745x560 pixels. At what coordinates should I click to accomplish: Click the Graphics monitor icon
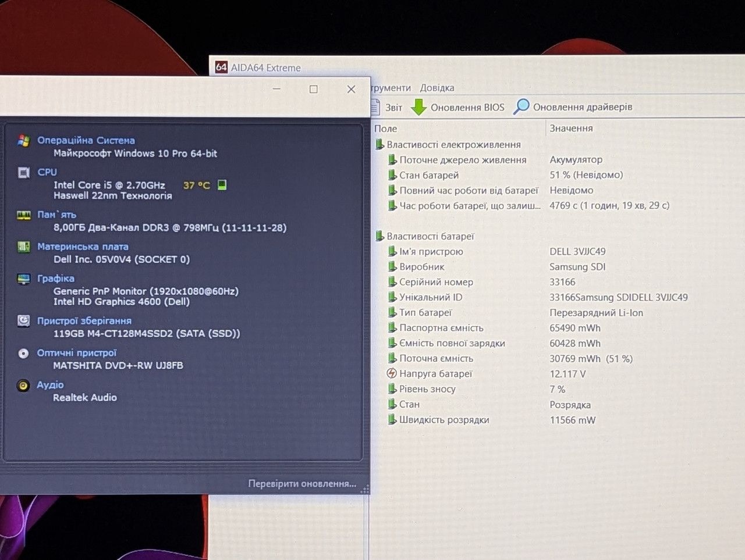(x=23, y=279)
